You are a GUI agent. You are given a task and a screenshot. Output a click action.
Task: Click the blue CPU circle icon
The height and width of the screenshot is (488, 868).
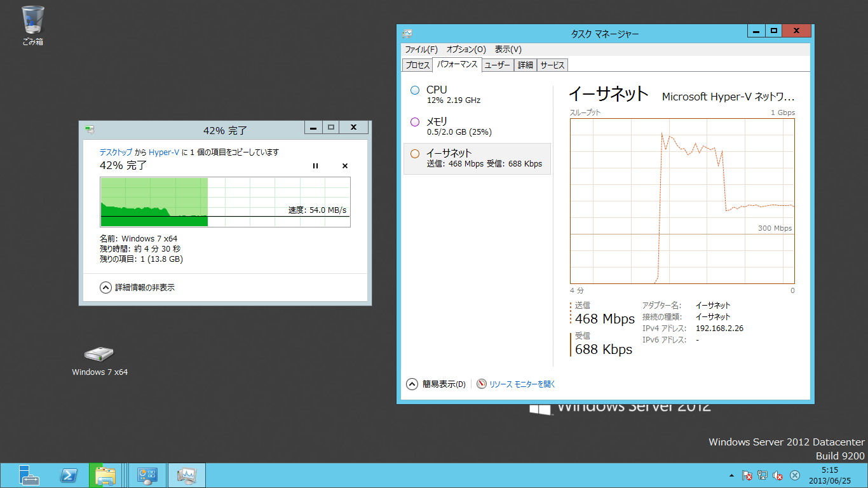(x=415, y=91)
